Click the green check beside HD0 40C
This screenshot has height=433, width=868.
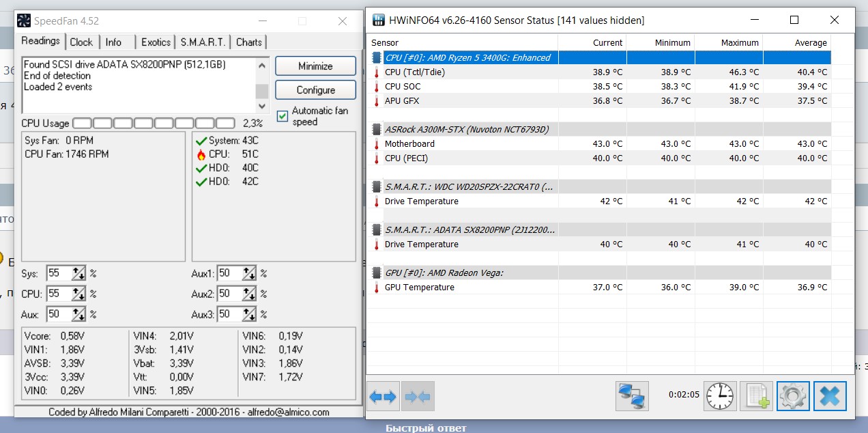click(201, 168)
